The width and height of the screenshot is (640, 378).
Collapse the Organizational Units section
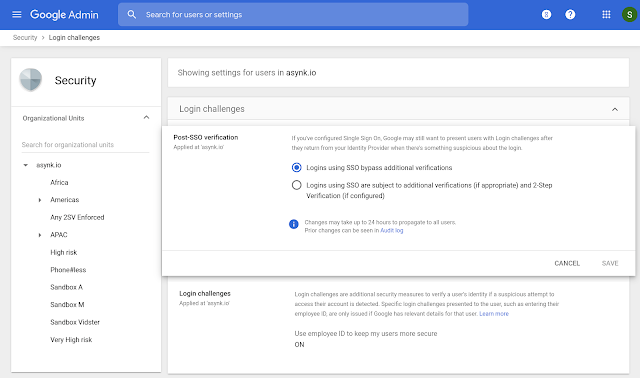pyautogui.click(x=146, y=118)
